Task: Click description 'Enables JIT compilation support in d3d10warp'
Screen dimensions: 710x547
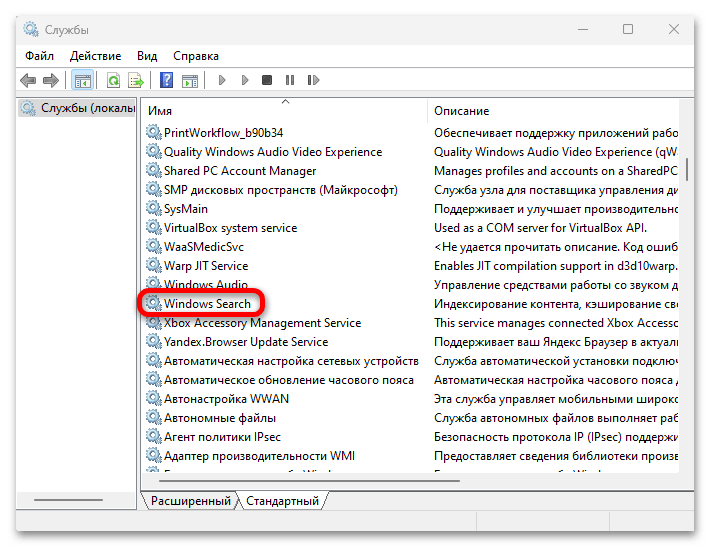Action: coord(556,266)
